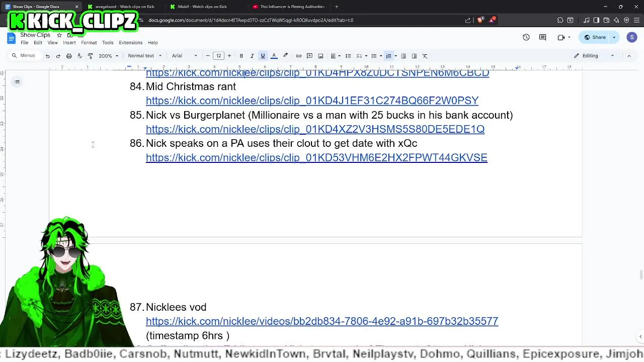Open text alignment options
644x362 pixels.
[x=335, y=56]
